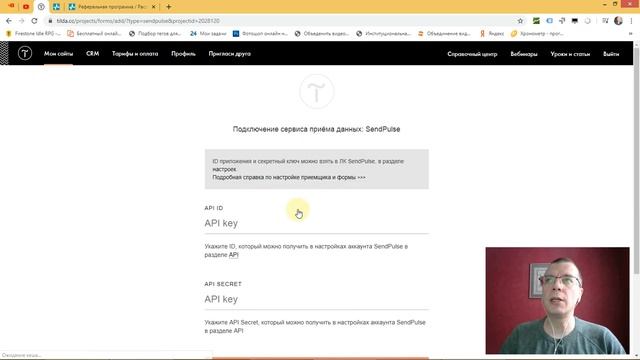The image size is (640, 360).
Task: Click the grey circular extension icon
Action: [587, 21]
